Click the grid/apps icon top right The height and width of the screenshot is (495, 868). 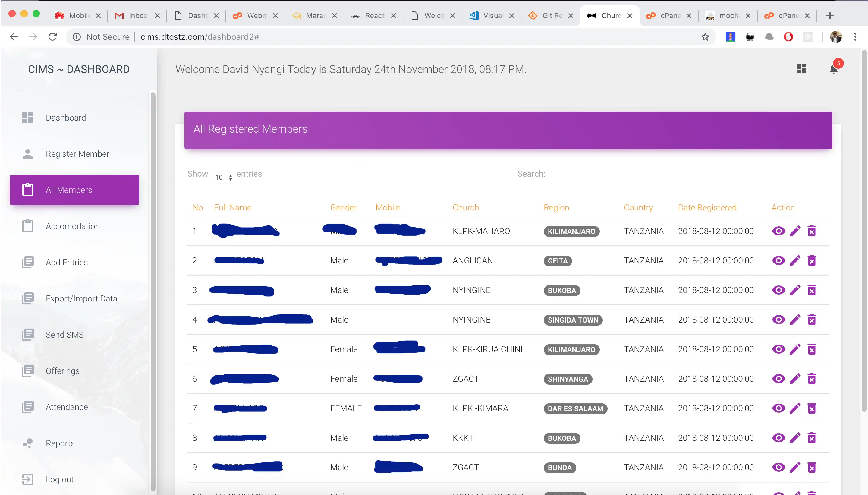pos(802,69)
